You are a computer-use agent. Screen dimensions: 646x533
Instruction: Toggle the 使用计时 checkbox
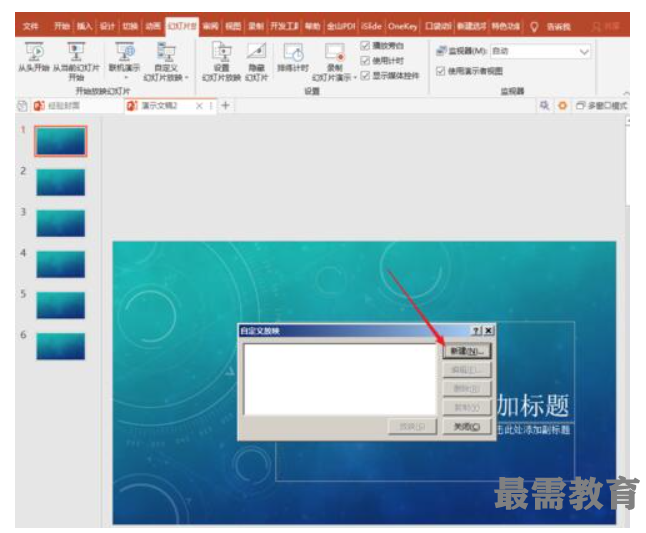pos(365,61)
